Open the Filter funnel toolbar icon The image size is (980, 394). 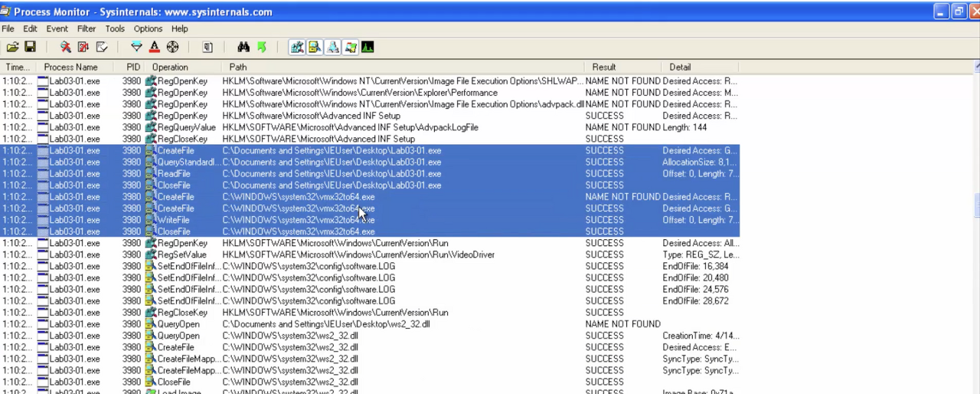click(136, 47)
